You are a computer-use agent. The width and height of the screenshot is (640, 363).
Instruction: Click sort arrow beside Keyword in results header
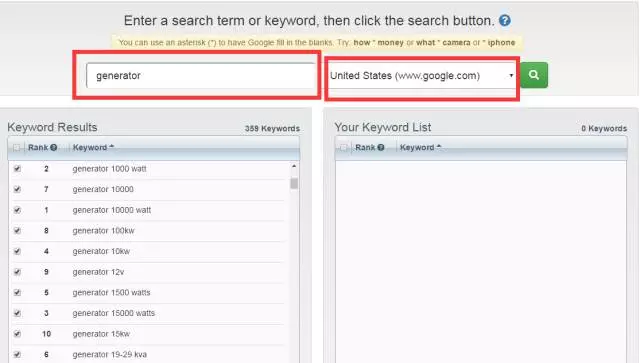(112, 146)
